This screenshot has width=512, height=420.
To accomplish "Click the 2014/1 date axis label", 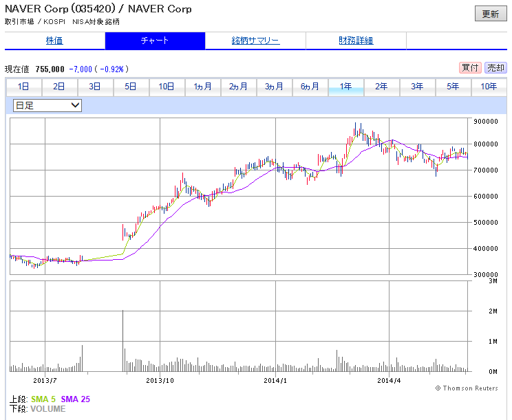I will [275, 381].
